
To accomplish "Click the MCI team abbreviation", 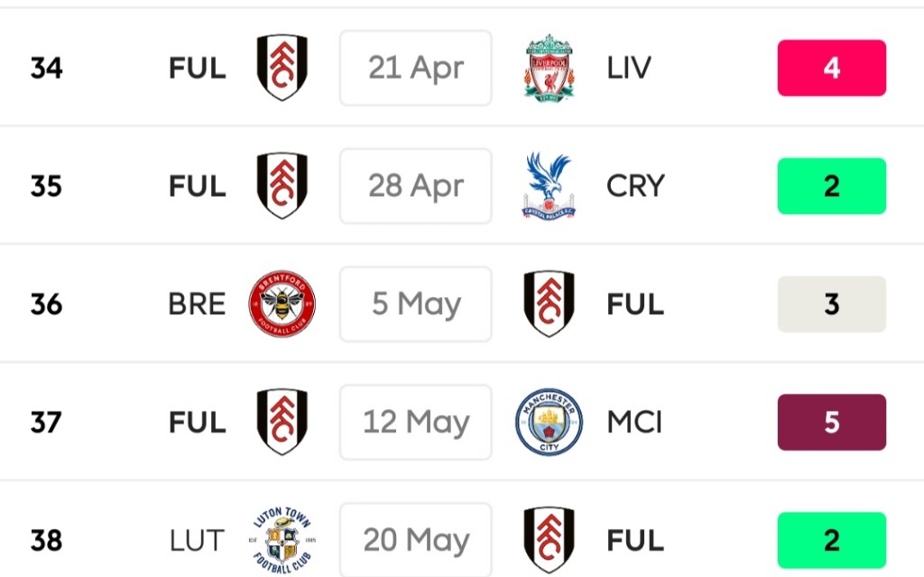I will pyautogui.click(x=634, y=423).
